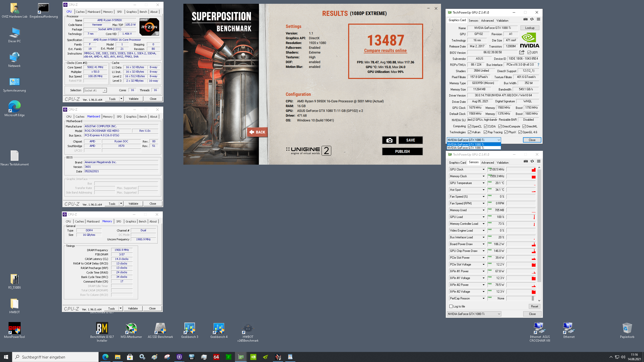This screenshot has height=362, width=644.
Task: Open the Socket #1 selection dropdown in CPU-Z
Action: [x=95, y=90]
